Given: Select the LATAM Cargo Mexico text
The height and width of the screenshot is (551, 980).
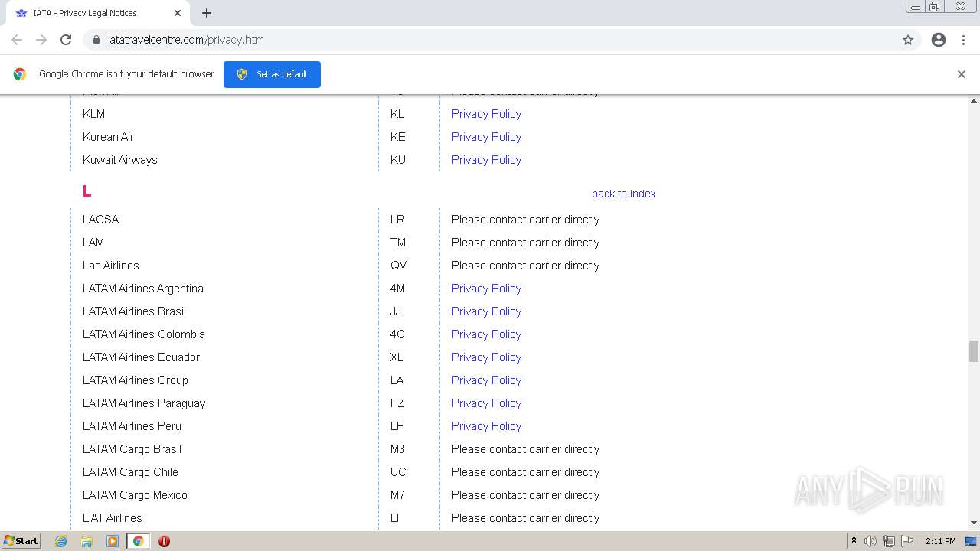Looking at the screenshot, I should pos(135,495).
